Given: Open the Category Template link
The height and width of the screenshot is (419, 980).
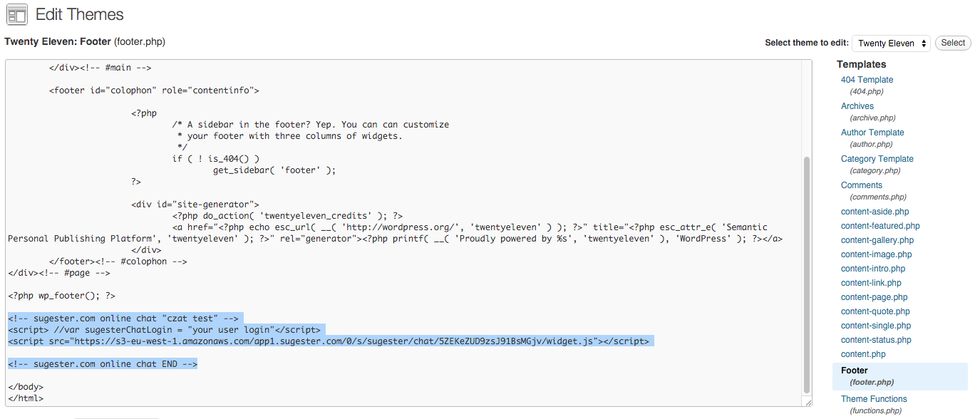Looking at the screenshot, I should (877, 159).
